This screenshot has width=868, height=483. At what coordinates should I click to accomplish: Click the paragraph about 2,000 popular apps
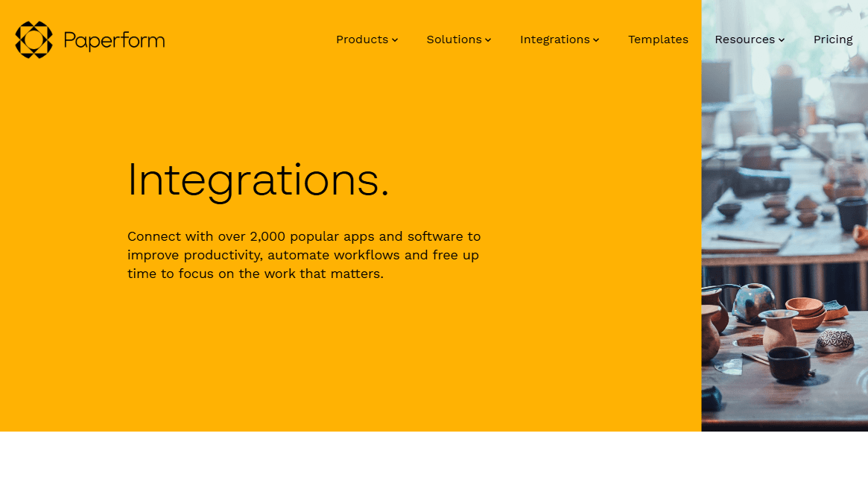(x=304, y=255)
